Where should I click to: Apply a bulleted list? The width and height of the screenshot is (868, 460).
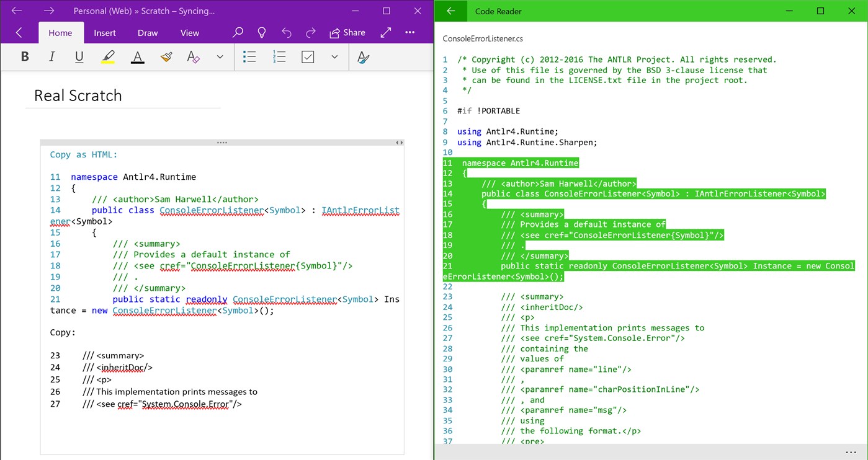click(x=249, y=57)
